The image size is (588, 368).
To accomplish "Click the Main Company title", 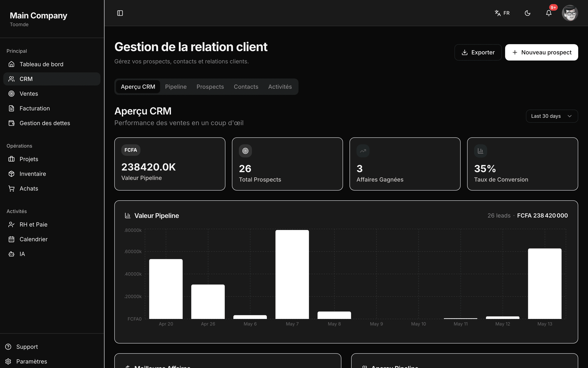I will coord(38,16).
